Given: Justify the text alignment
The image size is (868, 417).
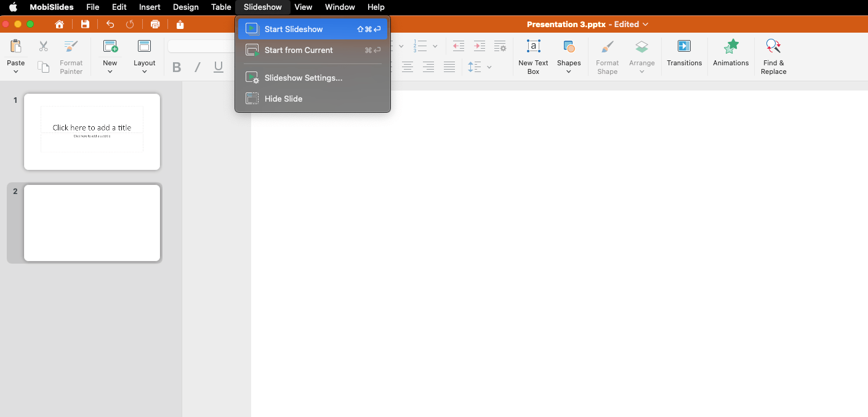Looking at the screenshot, I should pos(449,67).
